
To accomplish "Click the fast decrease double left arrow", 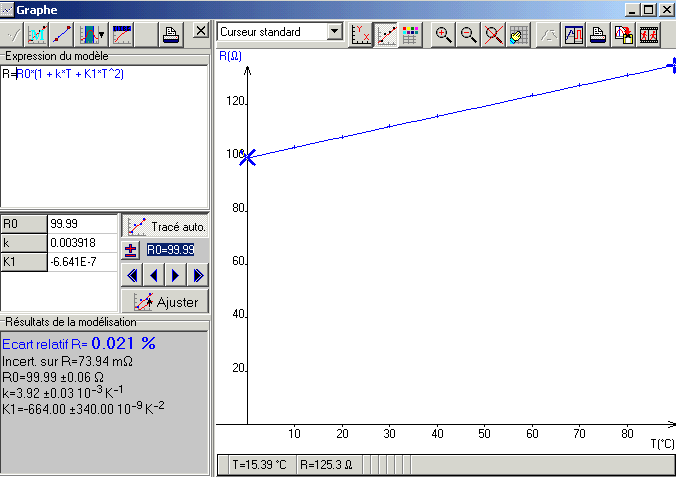I will coord(132,275).
